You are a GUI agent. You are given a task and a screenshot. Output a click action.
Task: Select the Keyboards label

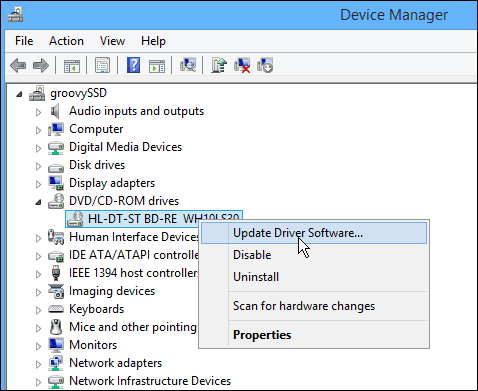pyautogui.click(x=96, y=309)
